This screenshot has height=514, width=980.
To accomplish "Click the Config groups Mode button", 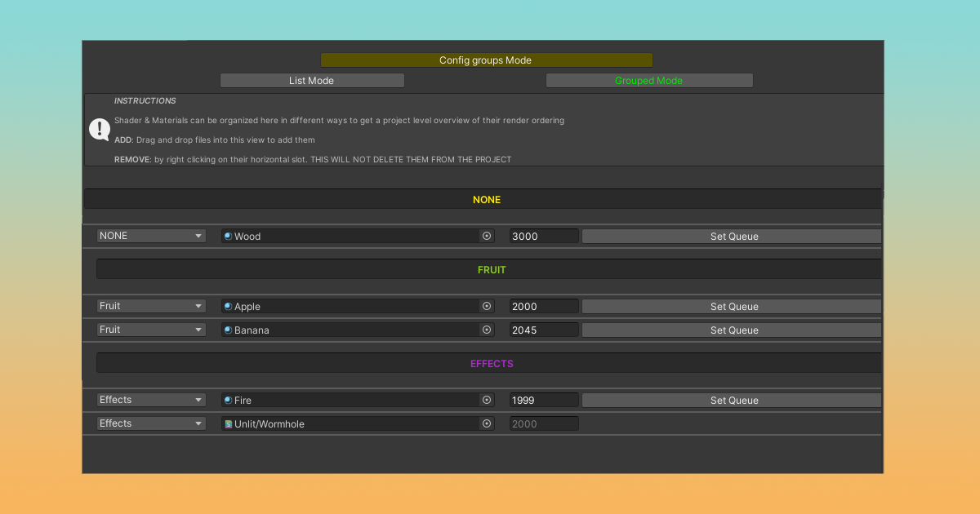I will [x=487, y=60].
